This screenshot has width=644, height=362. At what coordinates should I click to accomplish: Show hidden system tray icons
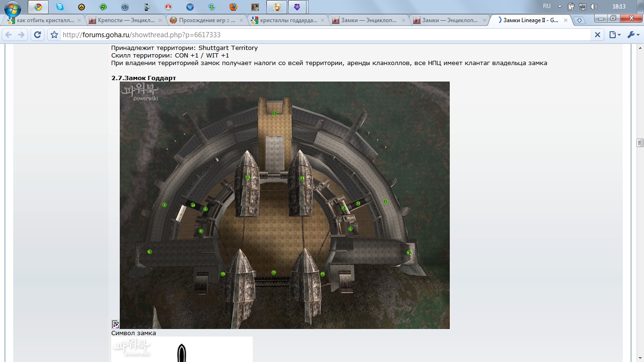point(560,7)
